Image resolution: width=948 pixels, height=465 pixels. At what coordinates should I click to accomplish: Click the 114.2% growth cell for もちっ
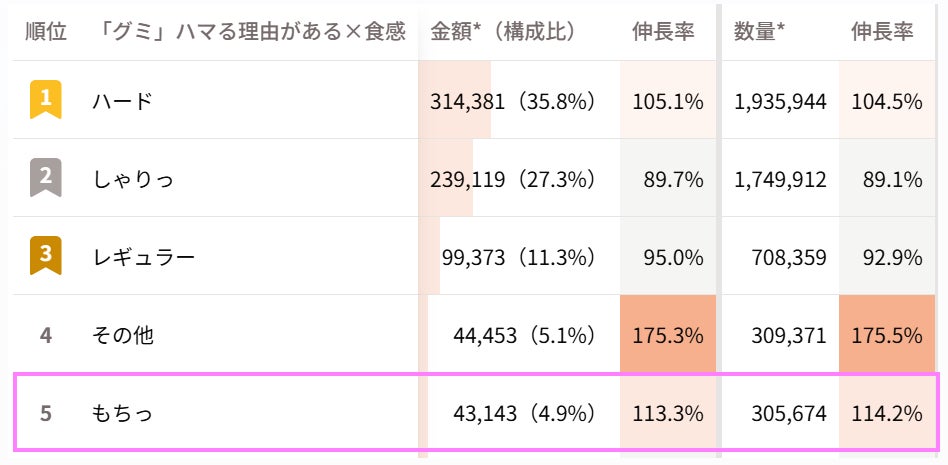[x=887, y=414]
